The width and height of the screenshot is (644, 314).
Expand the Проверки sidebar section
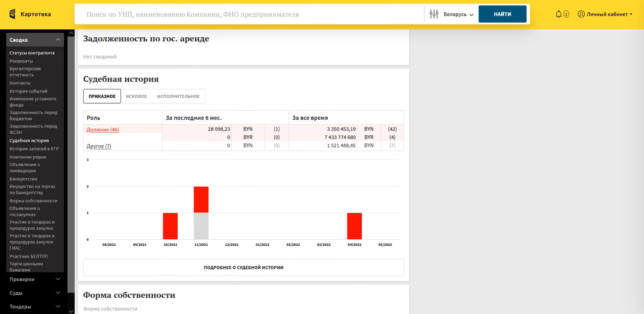pos(58,279)
